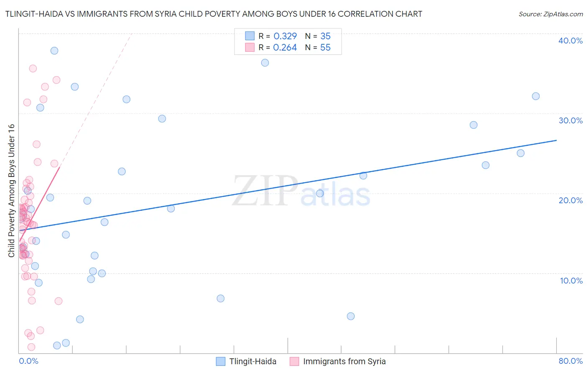Click the blue data point at 36% near chart center
The image size is (588, 373).
click(265, 63)
